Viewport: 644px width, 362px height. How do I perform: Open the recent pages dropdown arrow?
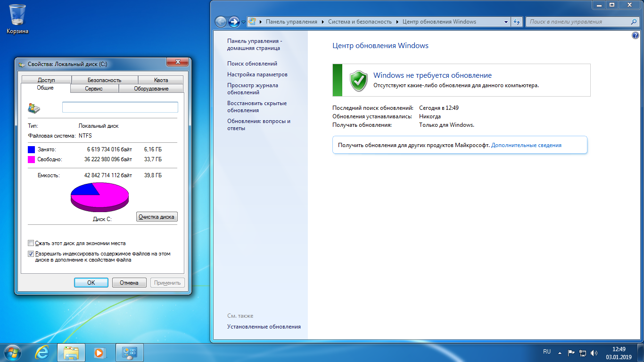pyautogui.click(x=243, y=22)
